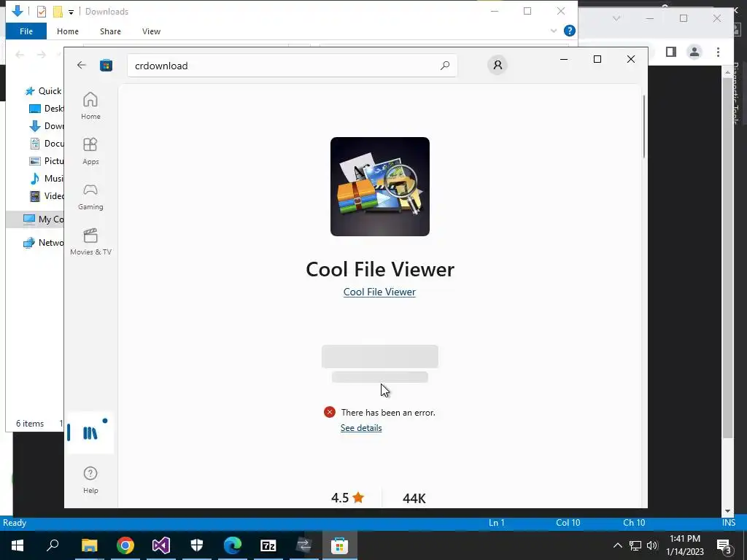The width and height of the screenshot is (747, 560).
Task: Open notification center icon
Action: [724, 545]
